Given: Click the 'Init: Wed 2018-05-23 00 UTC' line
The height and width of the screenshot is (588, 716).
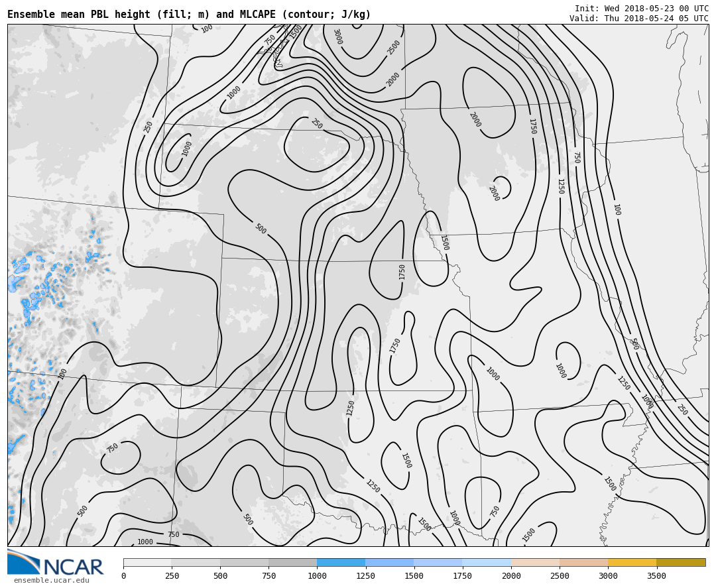Looking at the screenshot, I should (642, 8).
